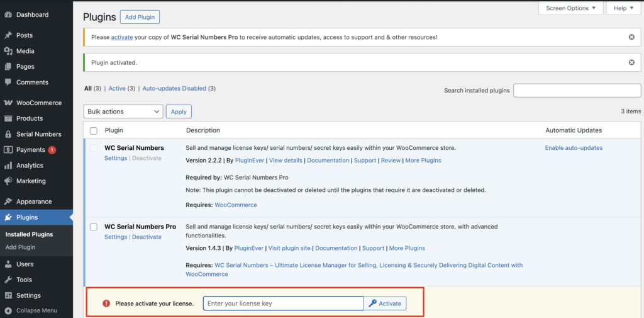
Task: Open Documentation link for version 2.2.2
Action: 328,161
